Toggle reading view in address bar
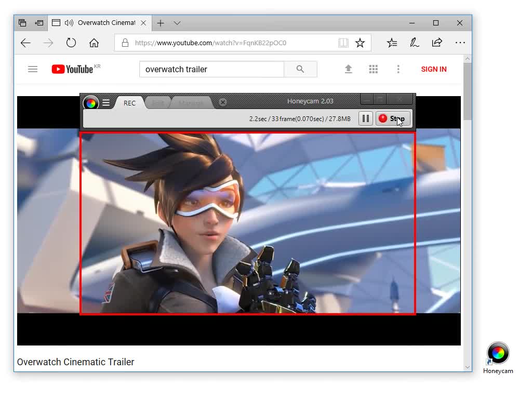 [x=343, y=43]
